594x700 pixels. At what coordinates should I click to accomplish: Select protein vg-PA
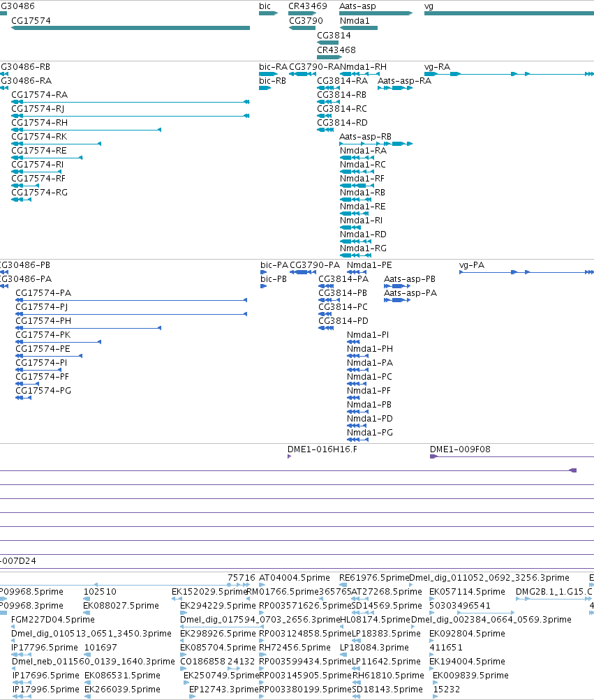(x=472, y=265)
